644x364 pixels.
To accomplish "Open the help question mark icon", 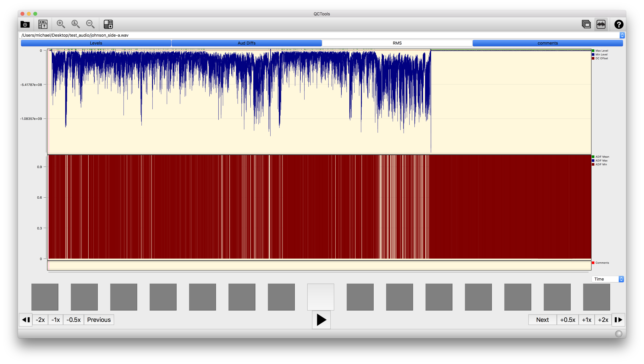I will (x=619, y=24).
